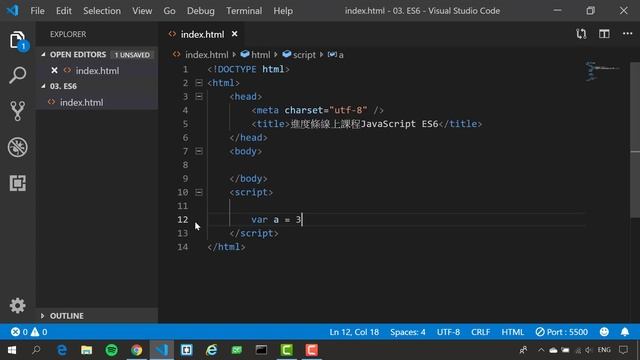Open the Extensions view in activity bar
Viewport: 640px width, 360px height.
coord(18,183)
